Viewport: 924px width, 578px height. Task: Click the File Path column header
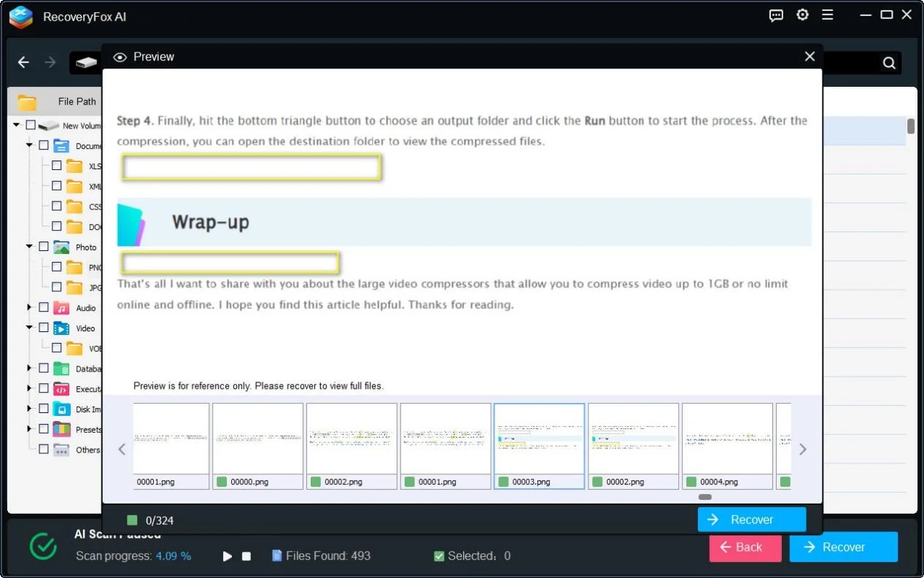[77, 101]
